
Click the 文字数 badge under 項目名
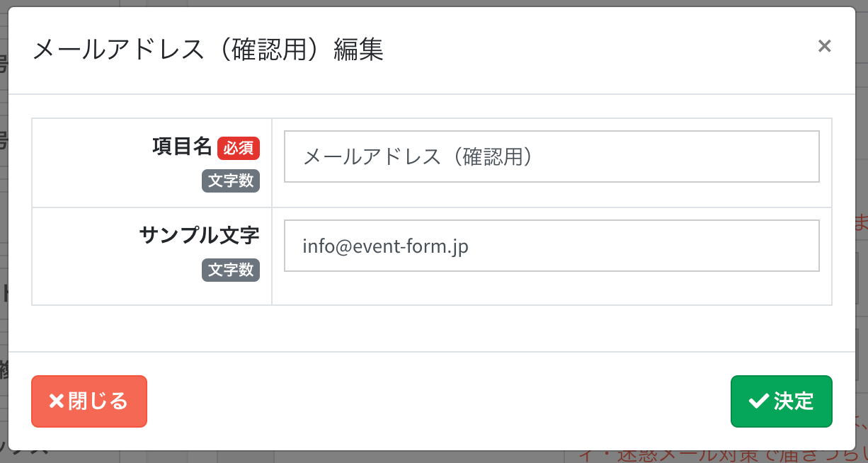(231, 181)
